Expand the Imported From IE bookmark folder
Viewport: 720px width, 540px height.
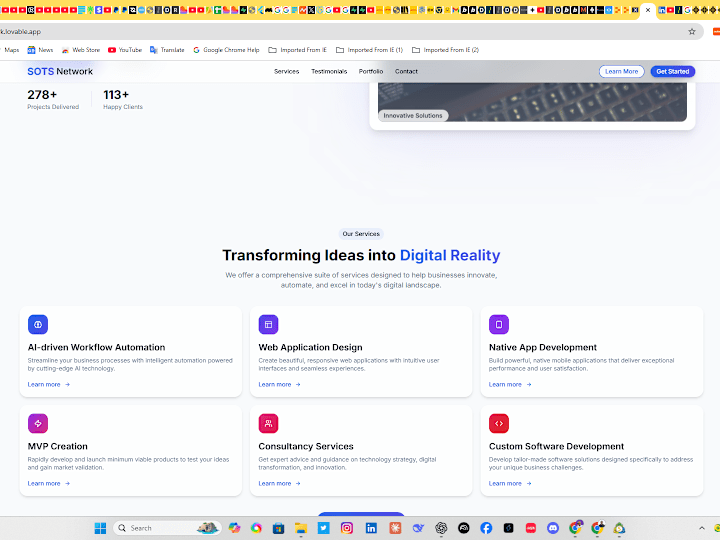click(298, 50)
